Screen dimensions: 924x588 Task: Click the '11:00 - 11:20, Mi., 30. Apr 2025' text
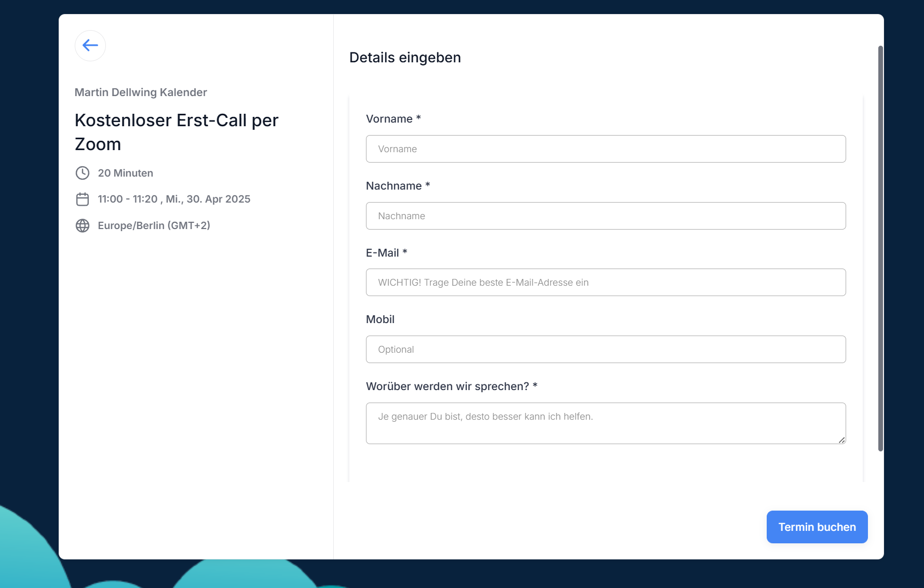[174, 199]
